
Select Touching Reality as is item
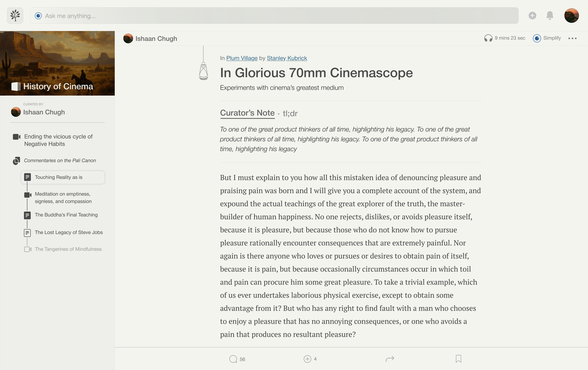[63, 177]
